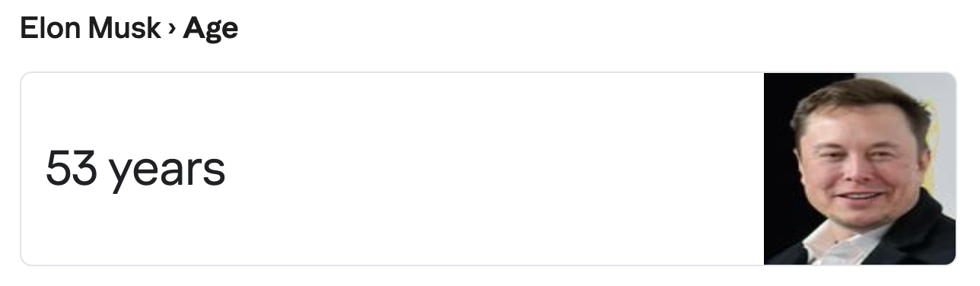The height and width of the screenshot is (286, 980).
Task: Click the number 53 in the answer
Action: (x=71, y=167)
